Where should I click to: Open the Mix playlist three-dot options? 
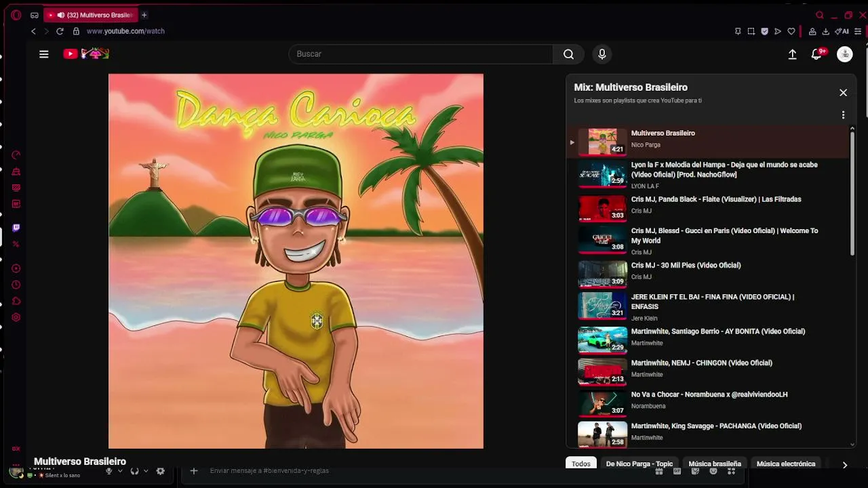point(843,115)
